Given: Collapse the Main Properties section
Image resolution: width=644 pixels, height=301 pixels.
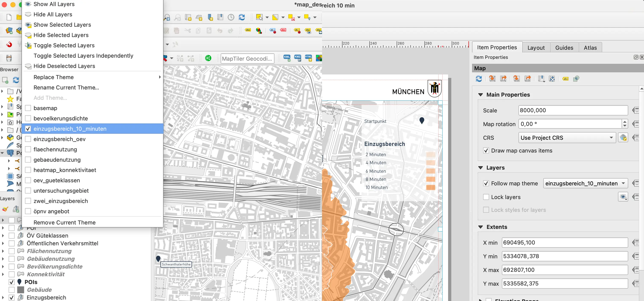Looking at the screenshot, I should pos(480,95).
